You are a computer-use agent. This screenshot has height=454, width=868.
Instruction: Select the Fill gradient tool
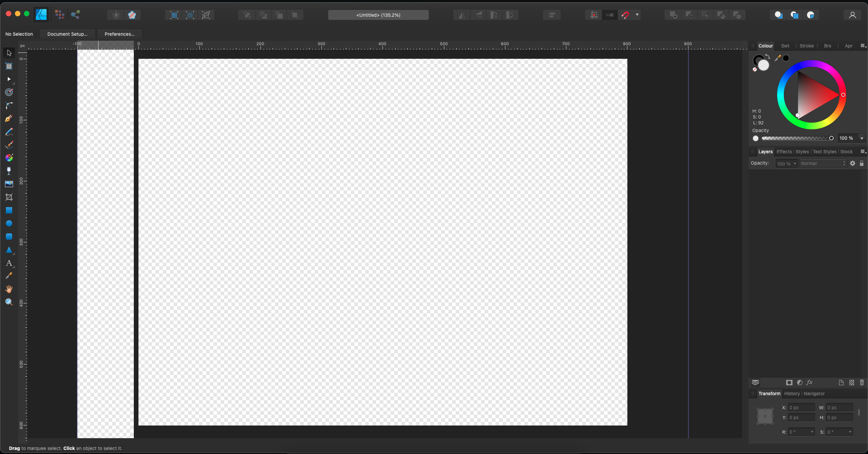pyautogui.click(x=9, y=158)
